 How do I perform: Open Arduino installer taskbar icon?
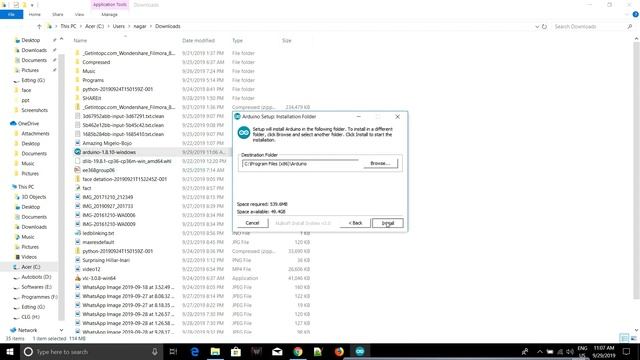click(360, 351)
